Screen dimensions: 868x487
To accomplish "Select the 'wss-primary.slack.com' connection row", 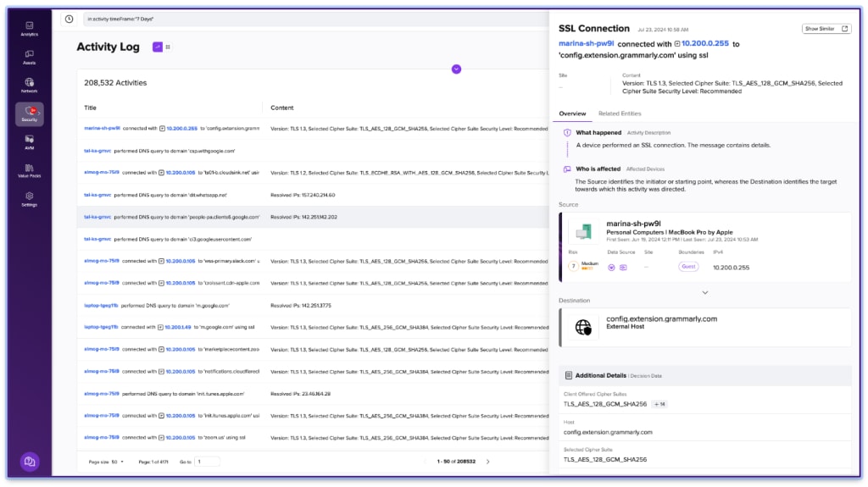I will [x=314, y=261].
